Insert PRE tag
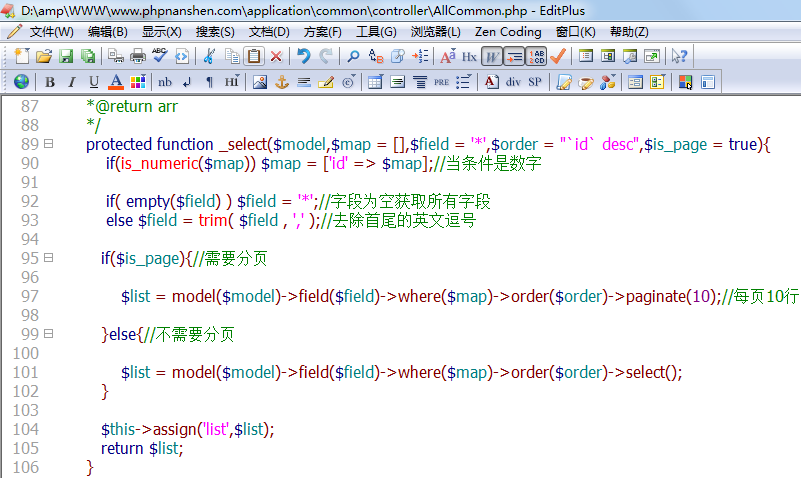This screenshot has height=478, width=801. click(441, 82)
